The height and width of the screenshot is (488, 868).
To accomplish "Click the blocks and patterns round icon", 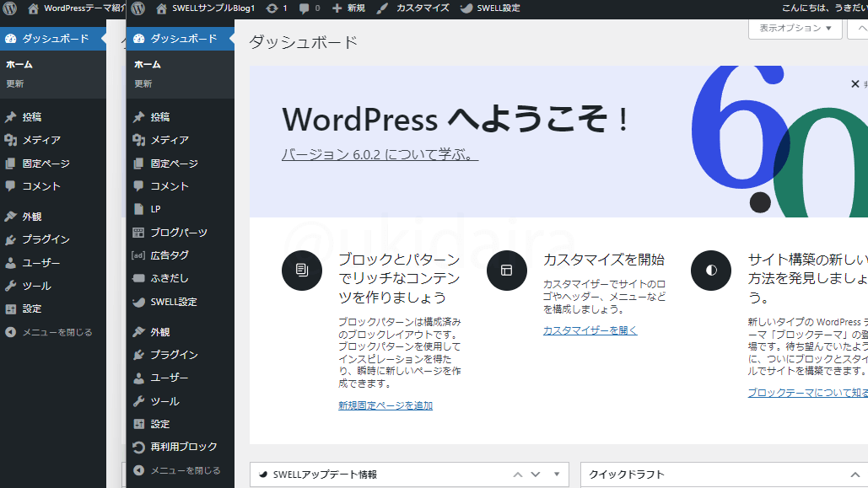I will pyautogui.click(x=302, y=271).
